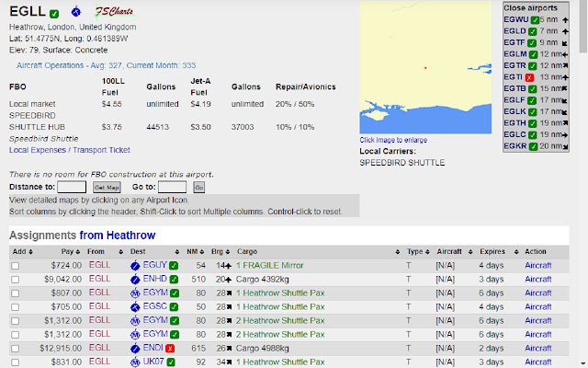
Task: Open Aircraft action for ENDI row
Action: pos(538,348)
